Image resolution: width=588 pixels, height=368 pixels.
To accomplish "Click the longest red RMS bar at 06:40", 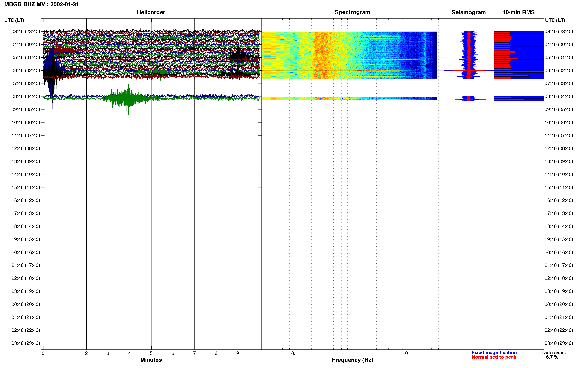I will [x=519, y=71].
